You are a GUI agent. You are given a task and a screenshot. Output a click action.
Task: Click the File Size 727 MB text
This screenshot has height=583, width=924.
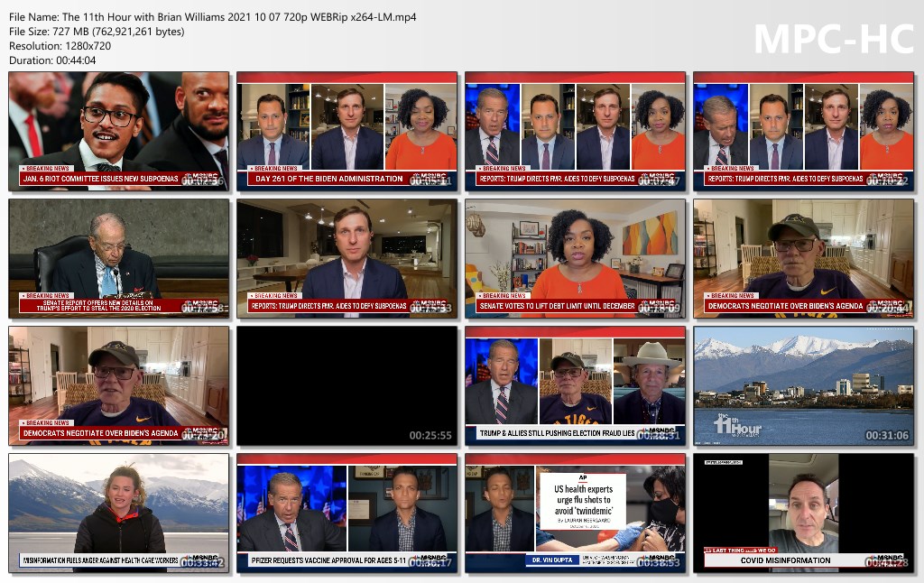point(97,32)
